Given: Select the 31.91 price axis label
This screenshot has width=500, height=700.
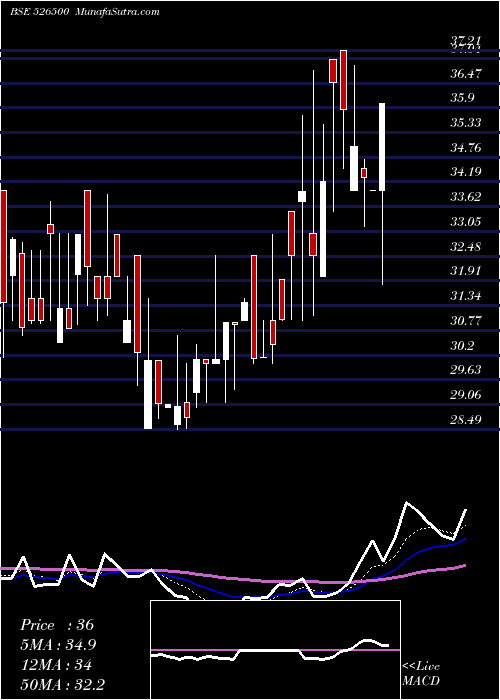Looking at the screenshot, I should (466, 271).
